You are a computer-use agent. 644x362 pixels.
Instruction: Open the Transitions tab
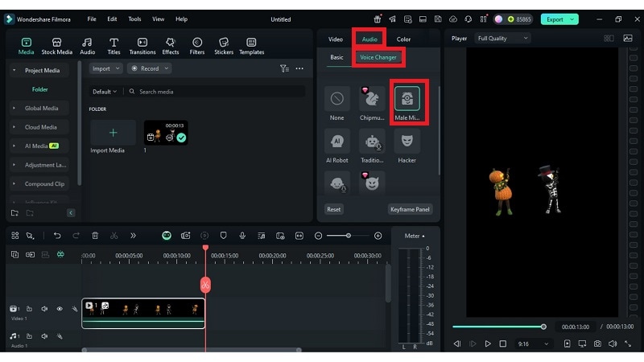[x=142, y=46]
